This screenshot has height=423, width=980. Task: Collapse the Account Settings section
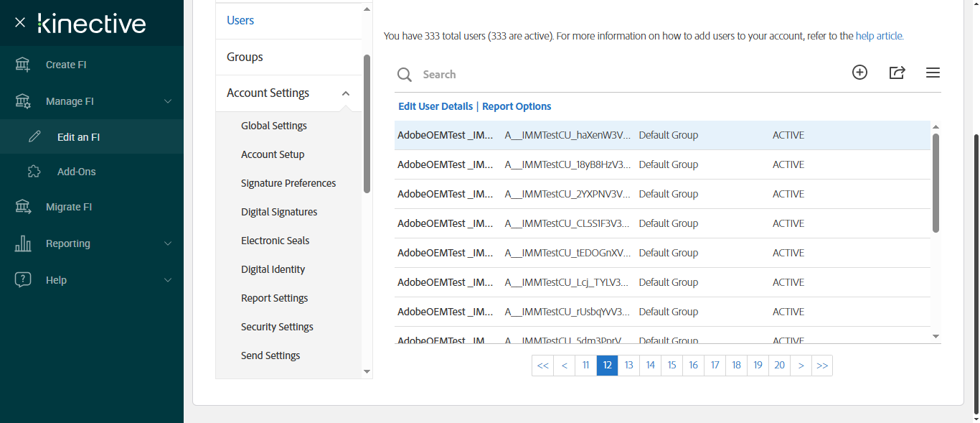(x=346, y=93)
